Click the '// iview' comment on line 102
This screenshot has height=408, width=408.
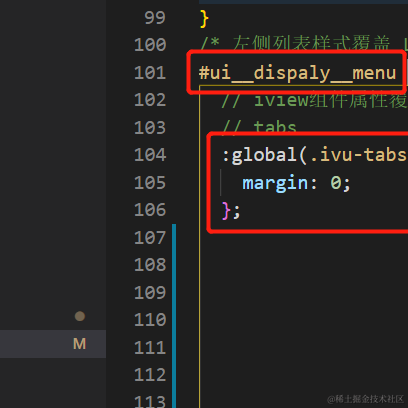click(315, 100)
